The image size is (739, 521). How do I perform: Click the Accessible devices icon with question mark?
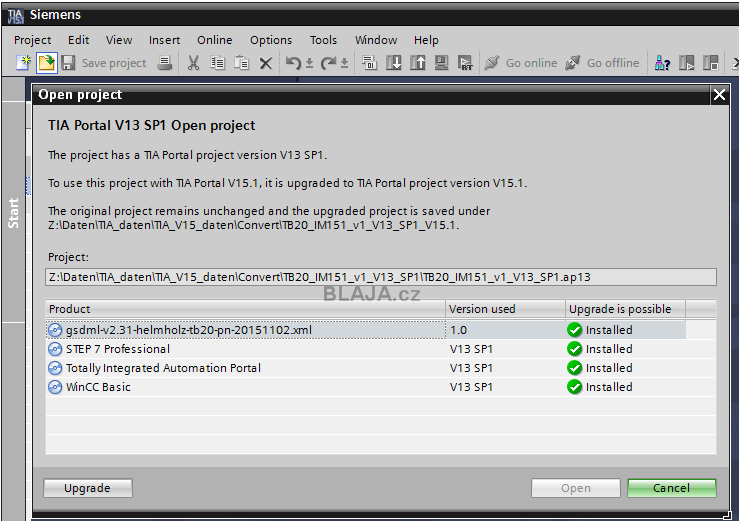click(x=662, y=63)
